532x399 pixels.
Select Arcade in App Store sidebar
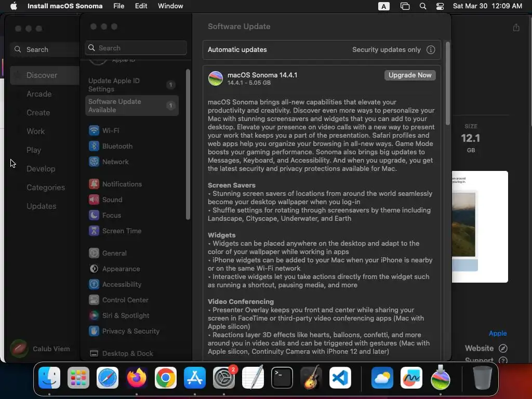point(45,94)
